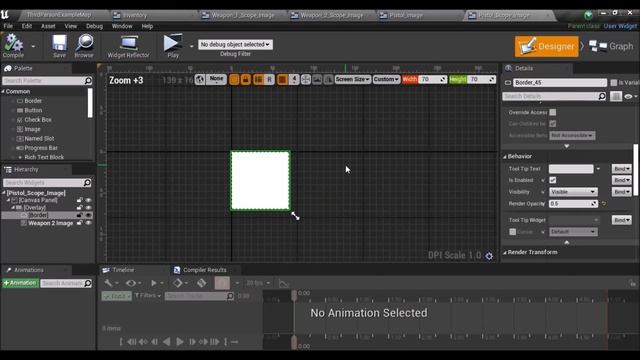Open the localization globe preview button
This screenshot has height=360, width=640.
click(200, 80)
